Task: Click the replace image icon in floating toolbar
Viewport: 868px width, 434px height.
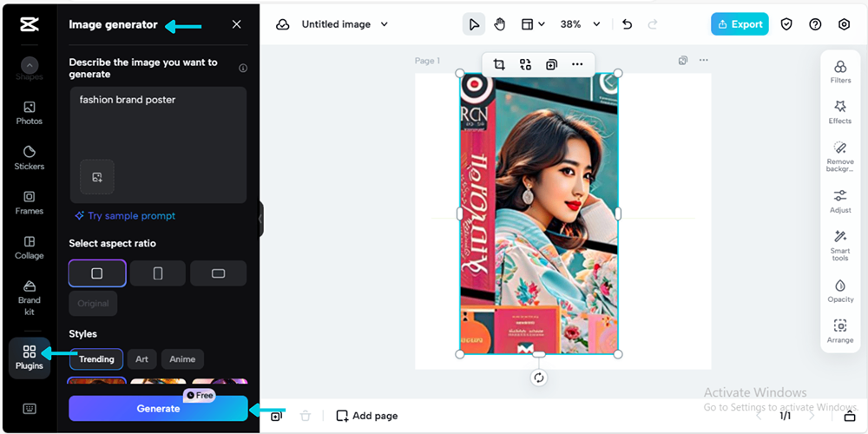Action: coord(525,64)
